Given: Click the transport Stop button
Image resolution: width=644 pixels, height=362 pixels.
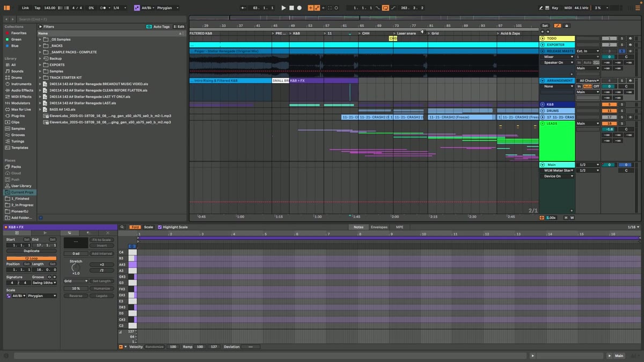Looking at the screenshot, I should [291, 8].
